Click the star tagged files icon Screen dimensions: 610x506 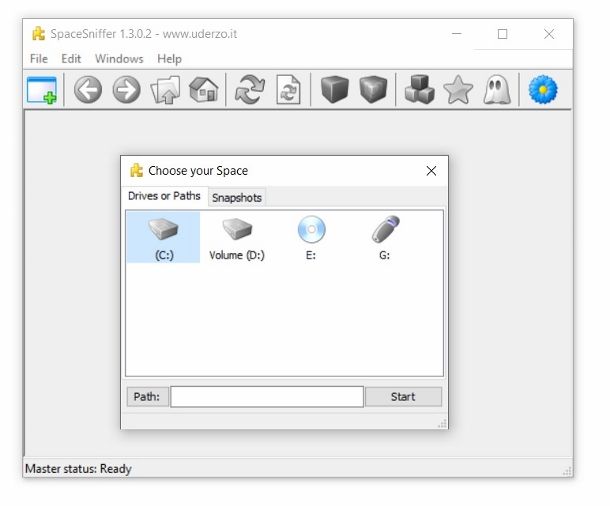[458, 90]
